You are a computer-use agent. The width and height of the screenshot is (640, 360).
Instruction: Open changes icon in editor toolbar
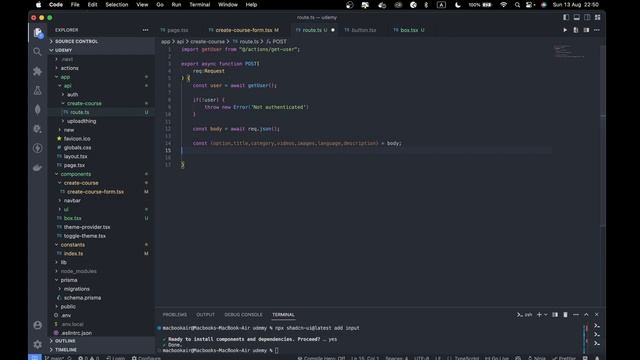point(576,30)
